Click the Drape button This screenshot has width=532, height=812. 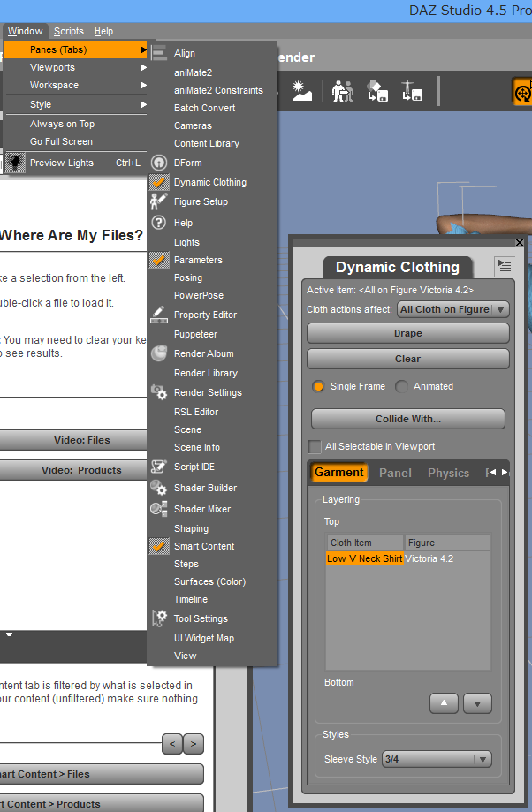[x=408, y=333]
